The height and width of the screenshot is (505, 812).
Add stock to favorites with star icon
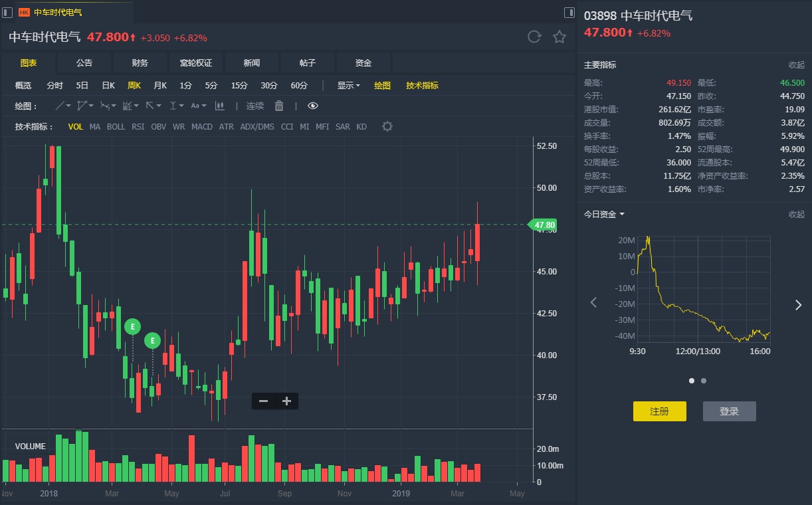[x=559, y=37]
